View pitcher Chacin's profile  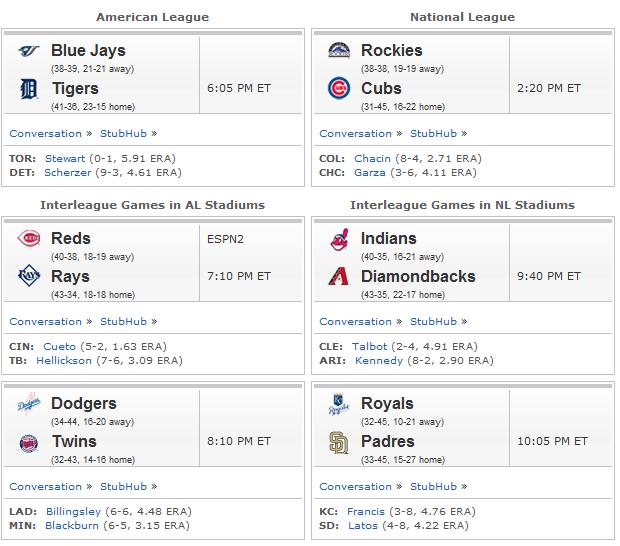tap(372, 159)
